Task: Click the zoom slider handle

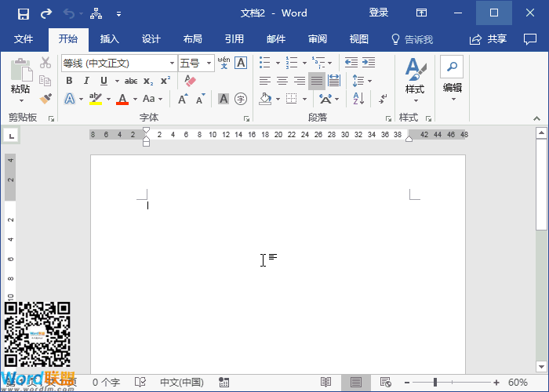Action: 435,383
